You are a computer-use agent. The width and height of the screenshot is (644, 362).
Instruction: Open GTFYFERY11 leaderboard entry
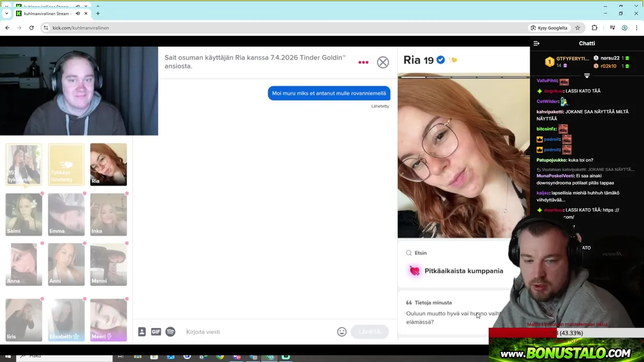(567, 62)
